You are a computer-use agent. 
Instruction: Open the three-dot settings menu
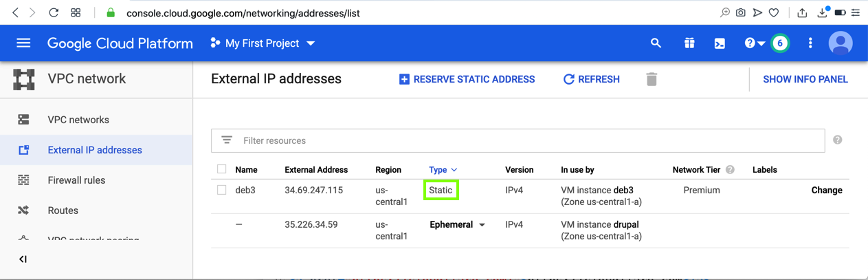pos(810,43)
